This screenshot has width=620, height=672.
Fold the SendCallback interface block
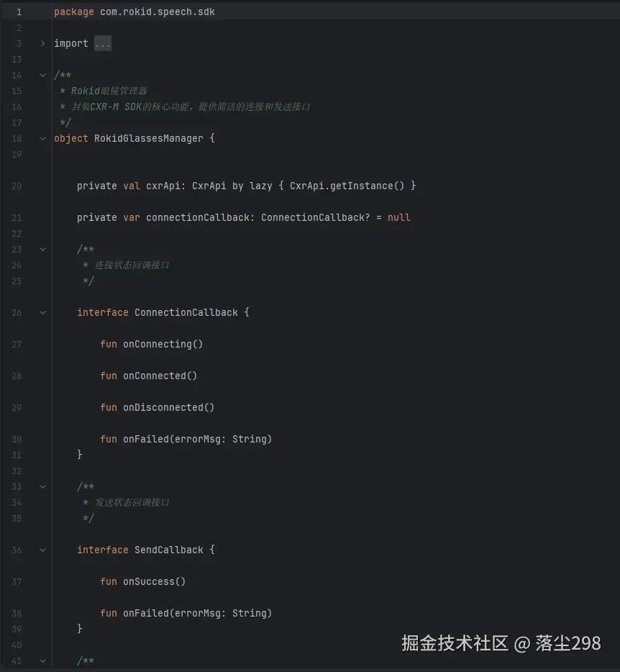[x=42, y=550]
